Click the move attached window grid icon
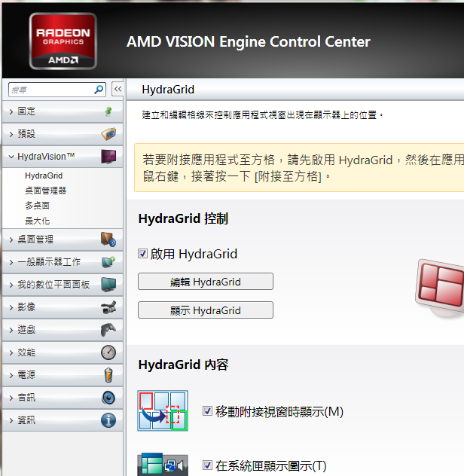Viewport: 464px width, 476px height. tap(163, 410)
